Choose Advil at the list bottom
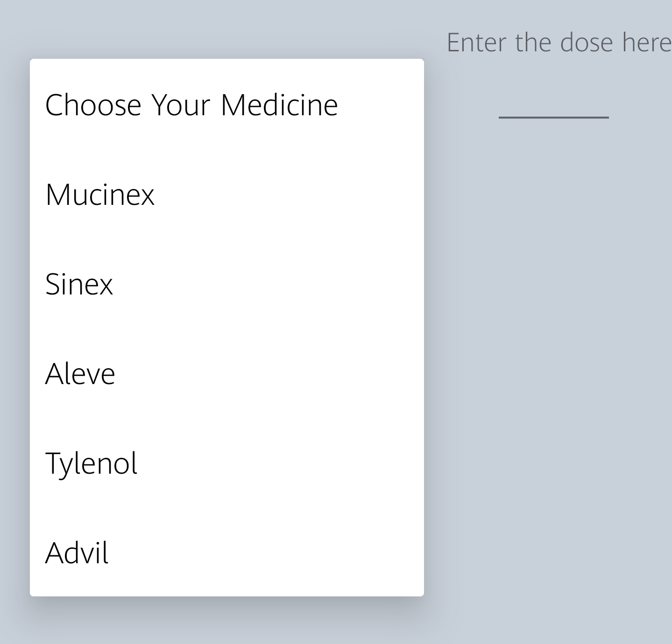672x644 pixels. click(77, 553)
